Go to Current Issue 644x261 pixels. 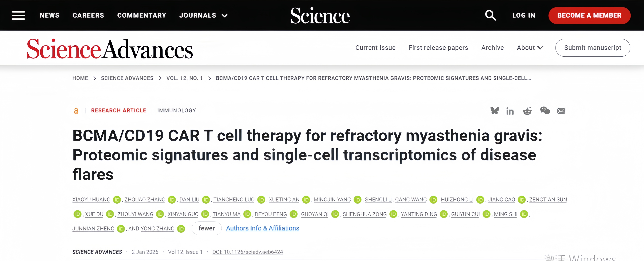click(375, 48)
